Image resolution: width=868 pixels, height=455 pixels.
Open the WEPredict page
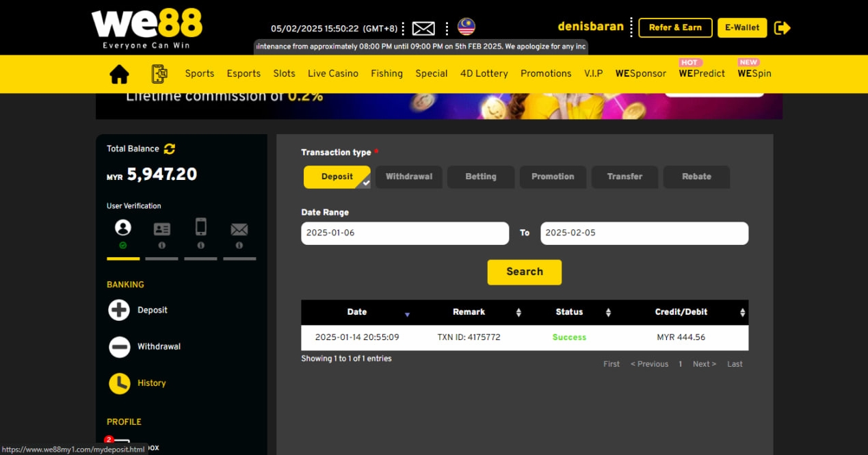click(x=702, y=74)
